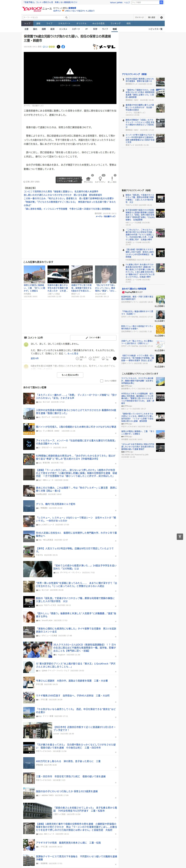Image resolution: width=186 pixels, height=868 pixels.
Task: Toggle コメント非表示 checkbox
Action: tap(102, 381)
